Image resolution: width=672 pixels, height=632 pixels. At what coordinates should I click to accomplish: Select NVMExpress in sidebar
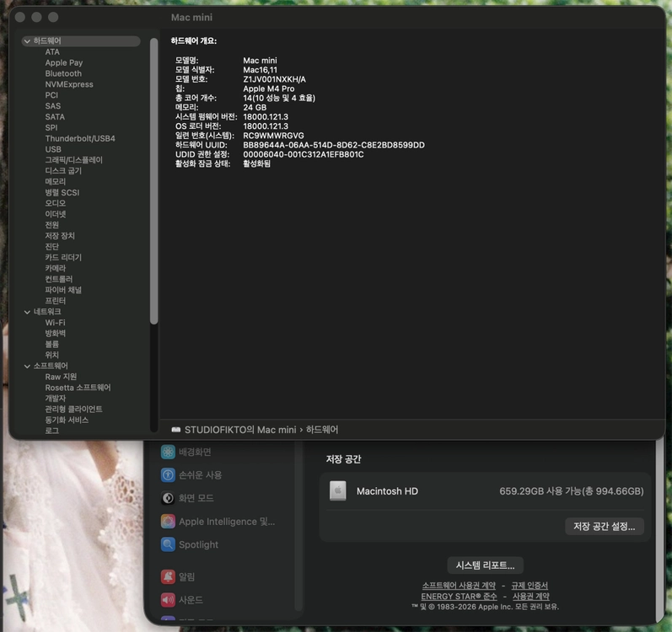point(69,84)
